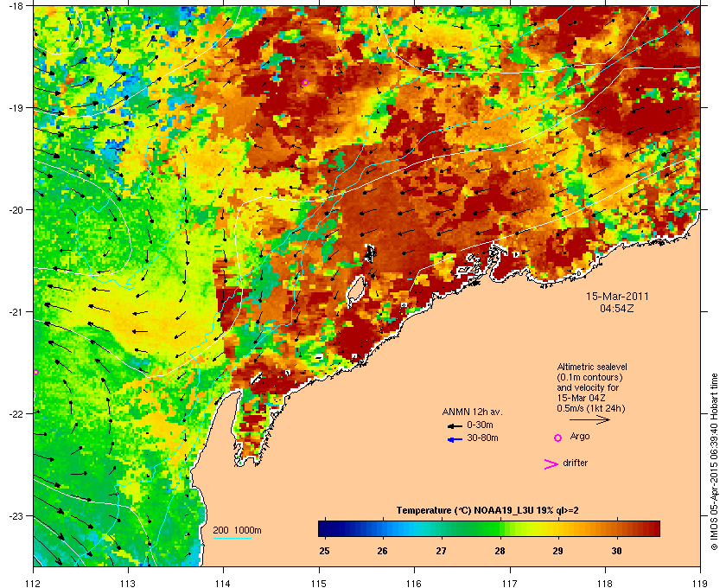Click the longitude axis label 115
This screenshot has width=726, height=588.
[319, 584]
